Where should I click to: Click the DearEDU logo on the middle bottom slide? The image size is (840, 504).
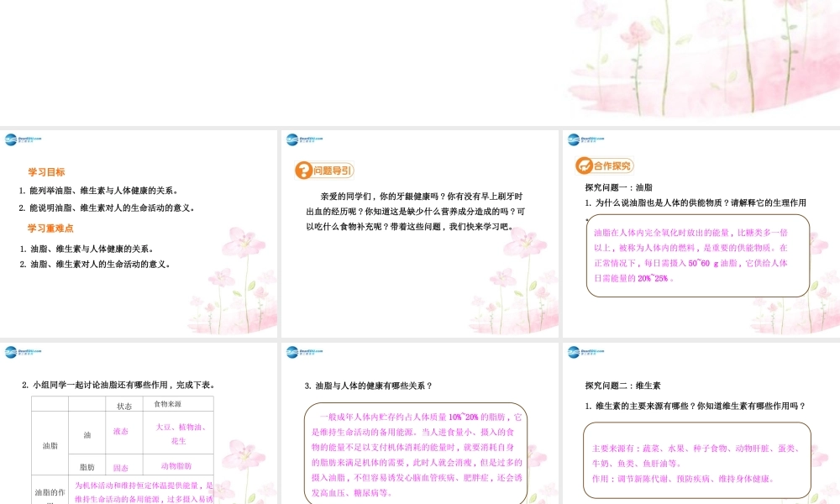(x=301, y=354)
